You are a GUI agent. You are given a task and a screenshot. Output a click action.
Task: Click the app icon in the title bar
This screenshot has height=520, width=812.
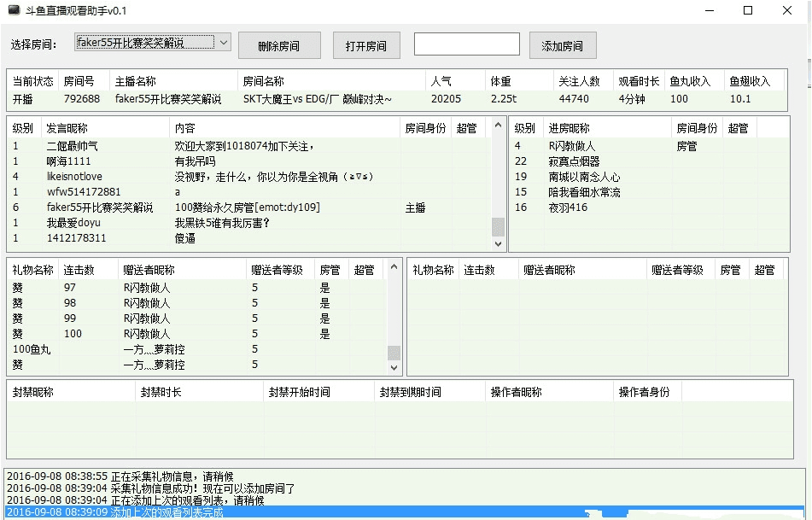click(x=15, y=11)
